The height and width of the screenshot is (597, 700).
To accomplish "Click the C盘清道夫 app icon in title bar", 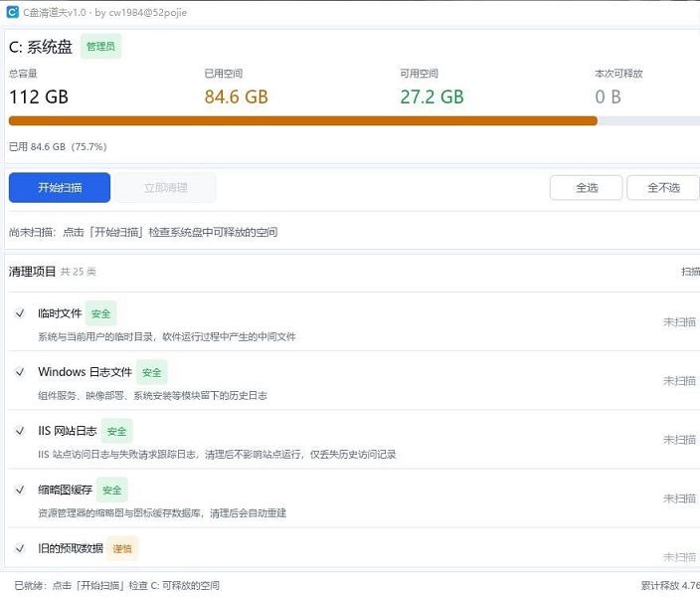I will tap(12, 12).
